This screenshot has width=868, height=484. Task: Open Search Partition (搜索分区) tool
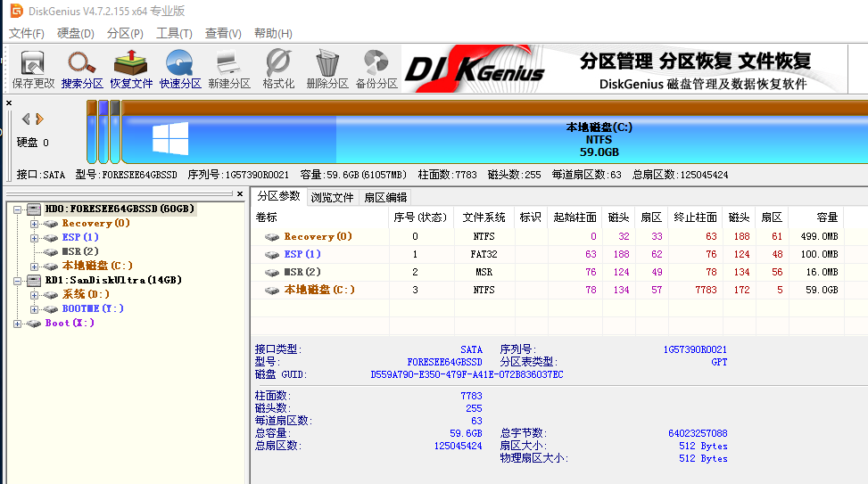pos(82,70)
